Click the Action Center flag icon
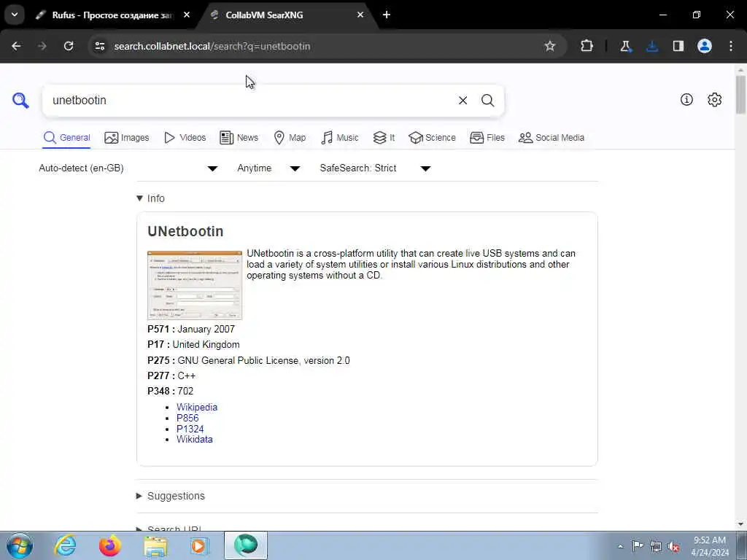 [x=638, y=546]
